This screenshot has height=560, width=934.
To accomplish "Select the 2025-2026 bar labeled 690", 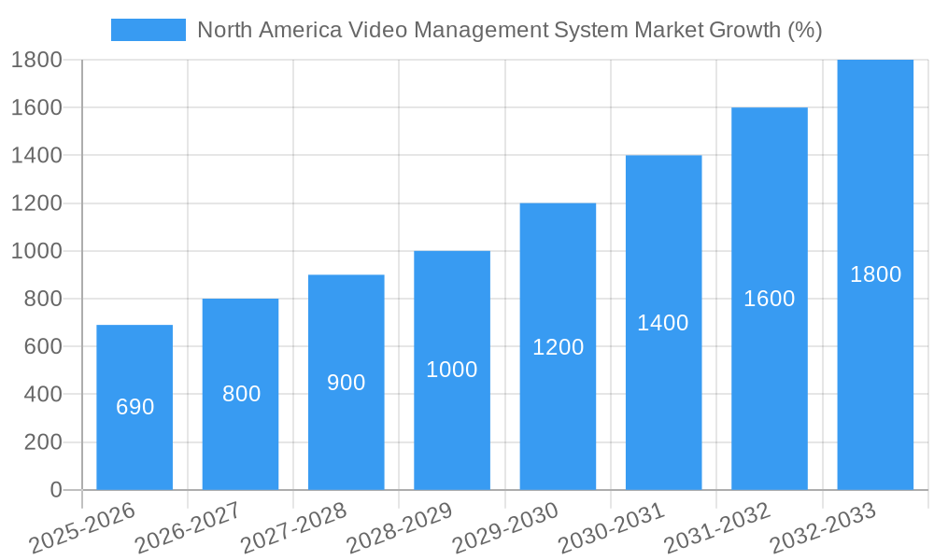I will 134,408.
